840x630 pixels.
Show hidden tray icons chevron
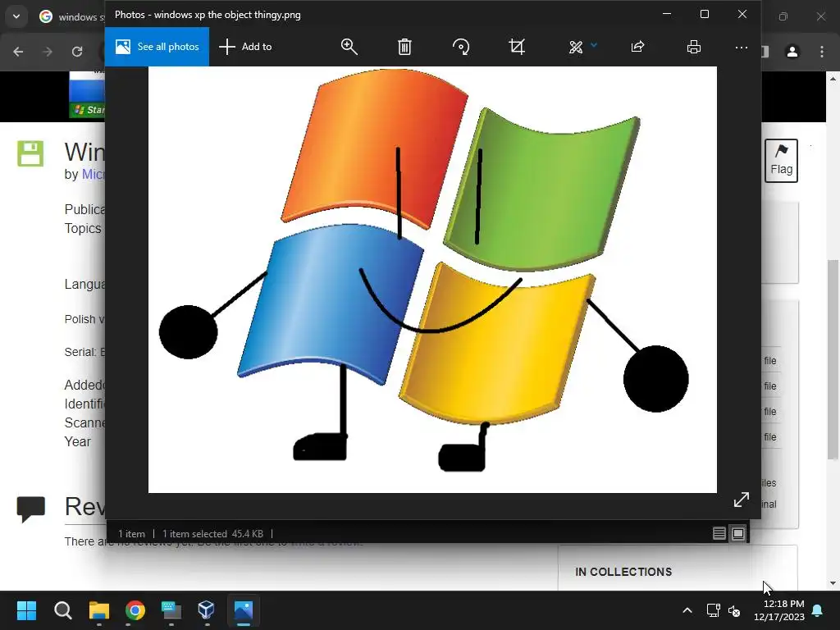[687, 610]
